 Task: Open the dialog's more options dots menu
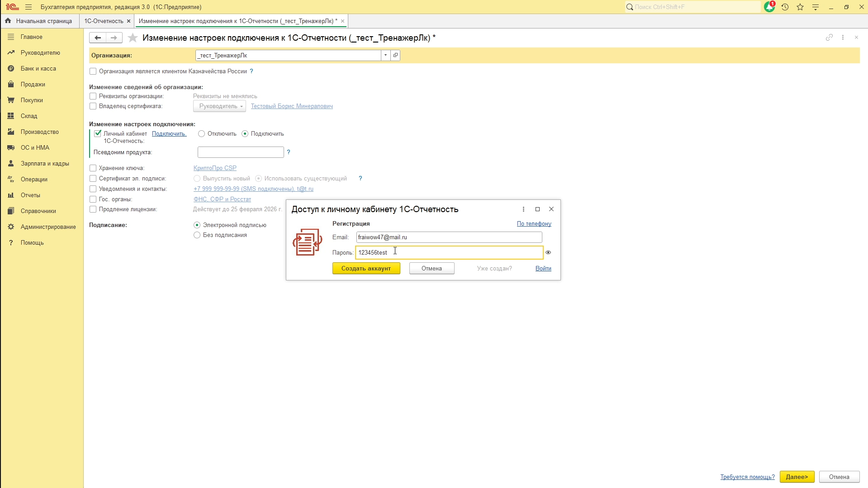(523, 209)
